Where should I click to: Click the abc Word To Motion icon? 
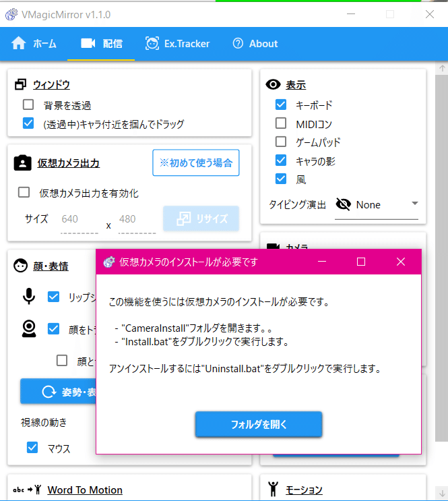click(x=28, y=490)
